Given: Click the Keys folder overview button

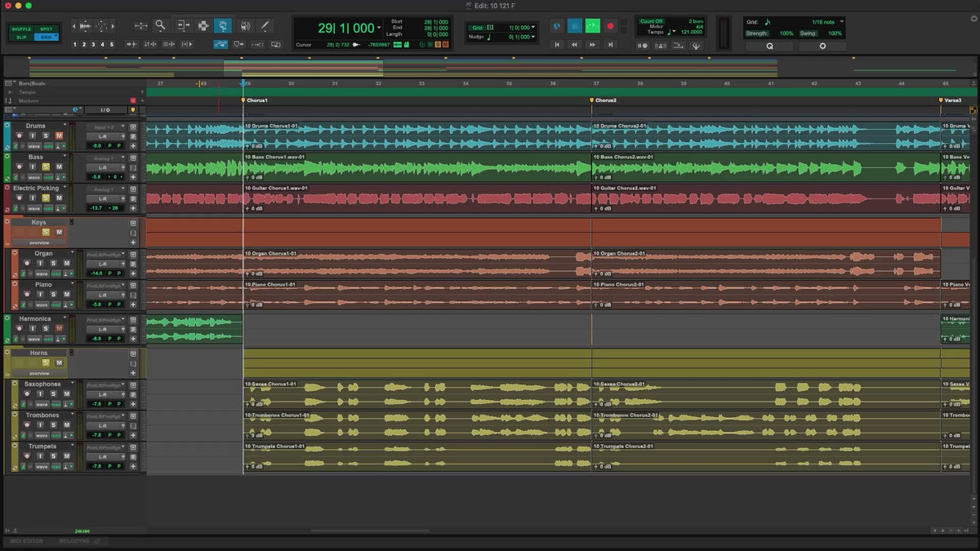Looking at the screenshot, I should (x=39, y=242).
